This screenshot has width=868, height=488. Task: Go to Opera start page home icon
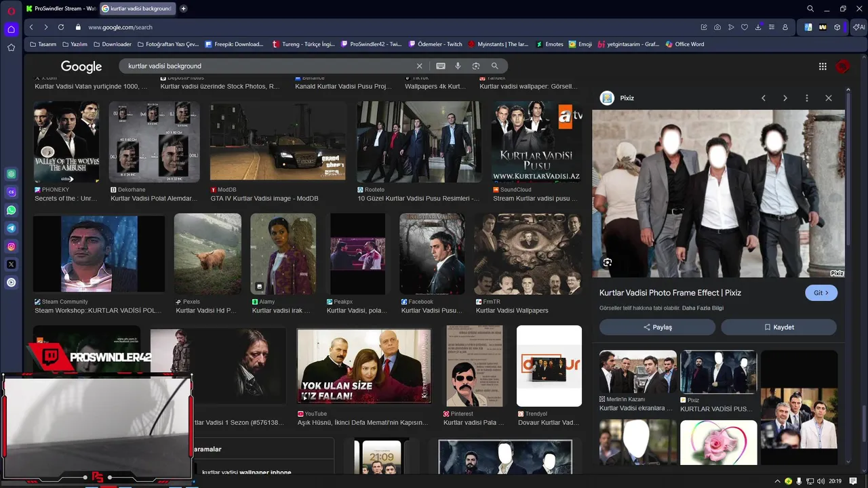11,29
